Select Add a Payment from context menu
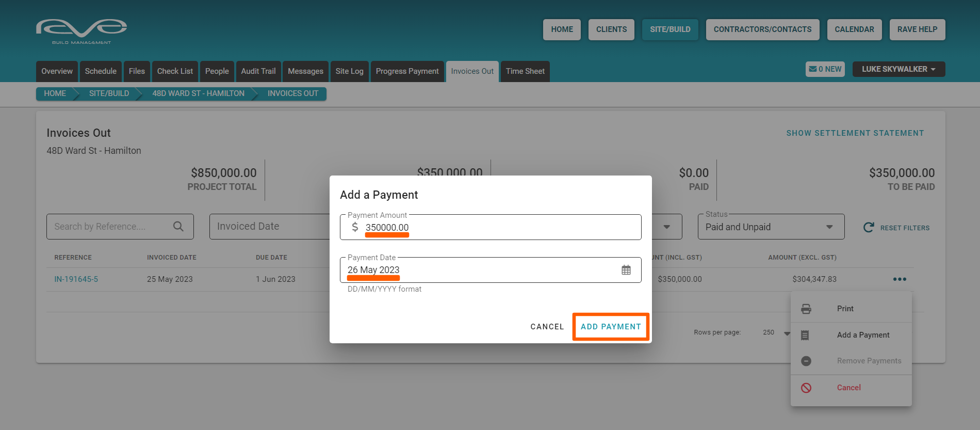 [863, 335]
